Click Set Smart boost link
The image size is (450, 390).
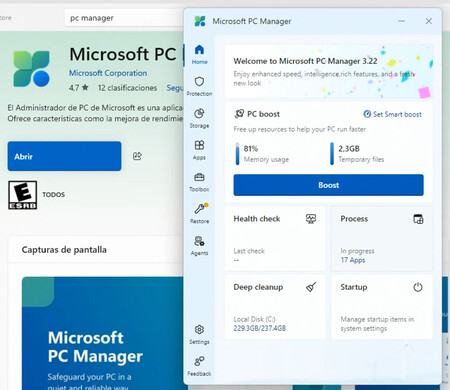[392, 114]
